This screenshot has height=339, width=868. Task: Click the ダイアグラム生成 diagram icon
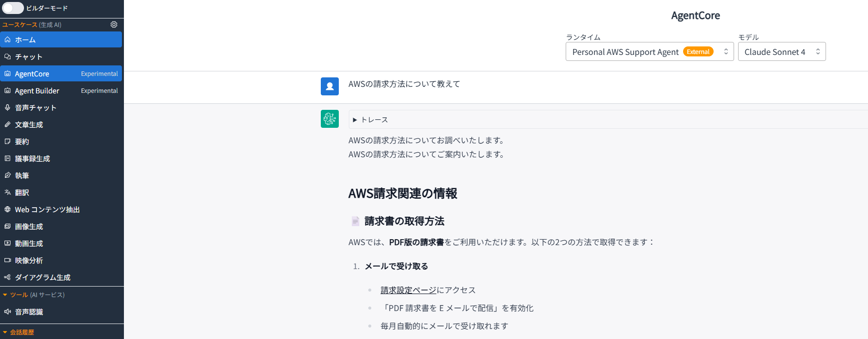tap(7, 277)
